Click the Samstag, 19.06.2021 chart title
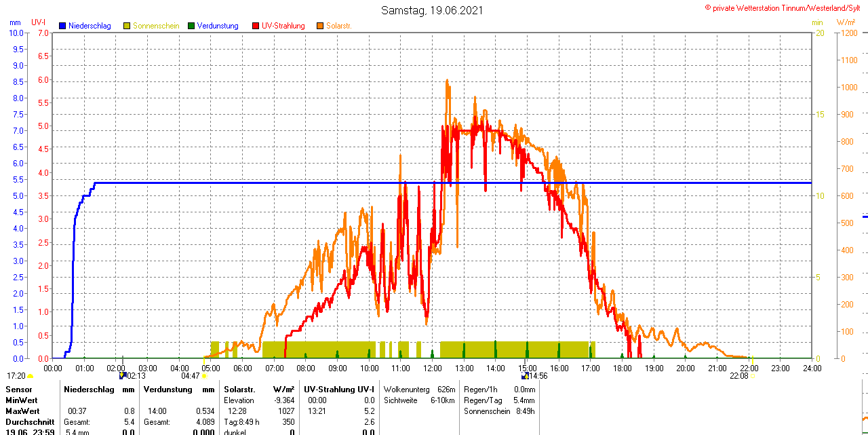The height and width of the screenshot is (435, 868). click(x=432, y=10)
